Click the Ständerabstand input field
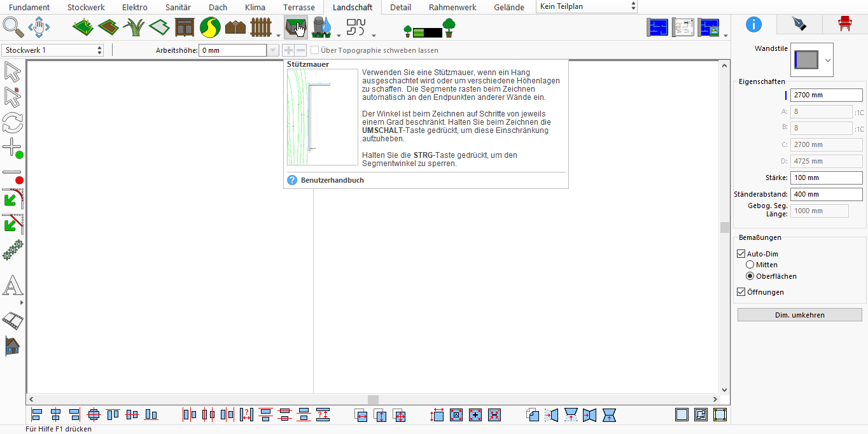This screenshot has height=434, width=868. (x=826, y=194)
